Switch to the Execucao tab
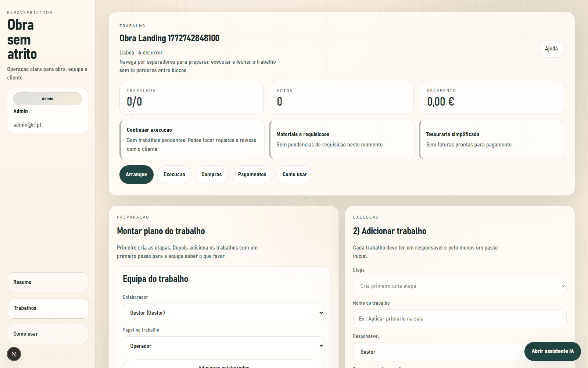This screenshot has width=588, height=368. click(x=174, y=174)
